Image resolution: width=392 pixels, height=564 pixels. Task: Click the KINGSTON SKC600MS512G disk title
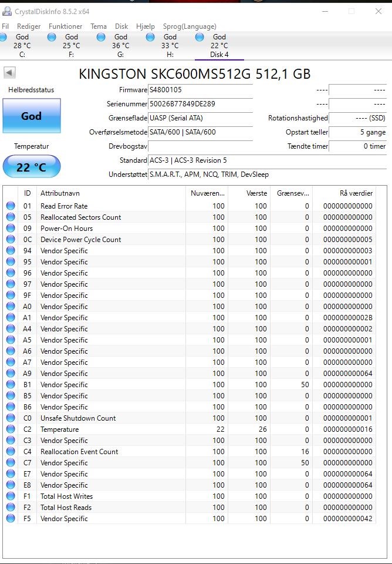[194, 74]
